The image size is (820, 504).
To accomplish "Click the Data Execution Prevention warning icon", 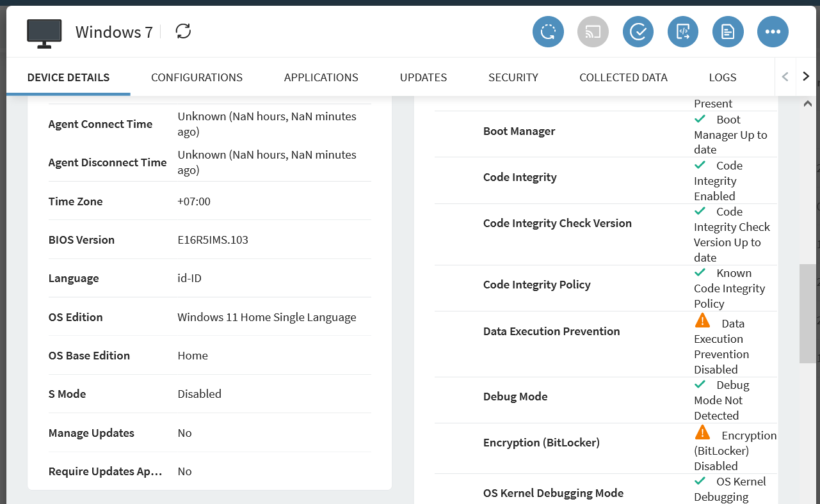I will pos(702,320).
